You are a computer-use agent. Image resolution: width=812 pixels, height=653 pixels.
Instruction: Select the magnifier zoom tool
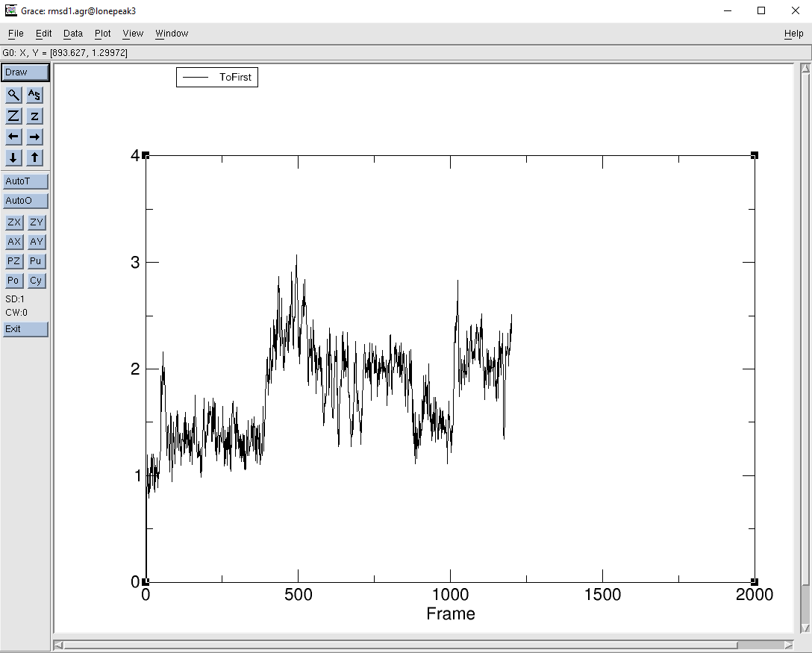pos(13,95)
